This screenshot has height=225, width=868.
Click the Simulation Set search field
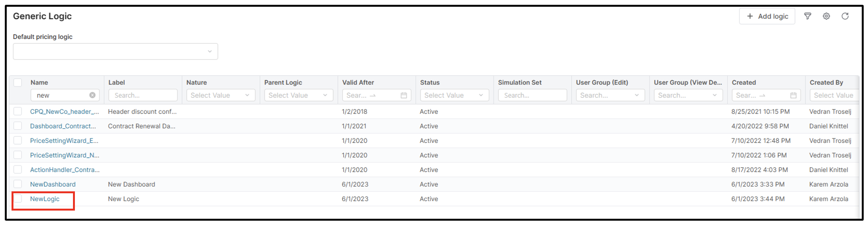(x=532, y=95)
